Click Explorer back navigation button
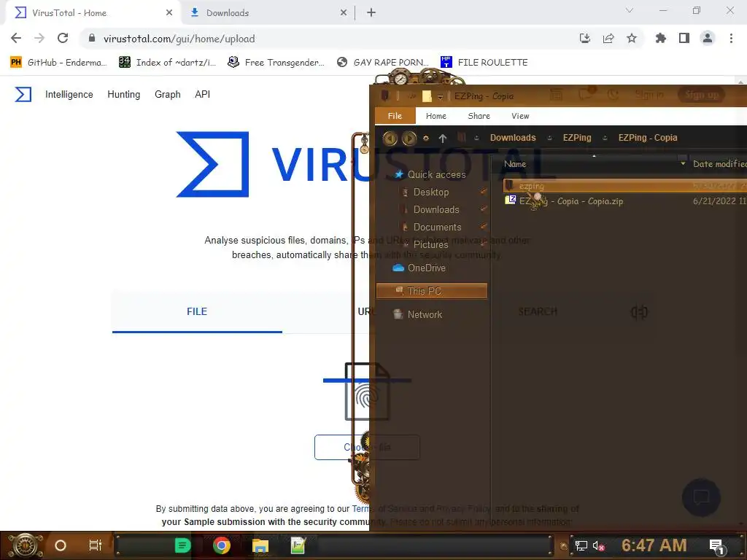 click(x=390, y=138)
